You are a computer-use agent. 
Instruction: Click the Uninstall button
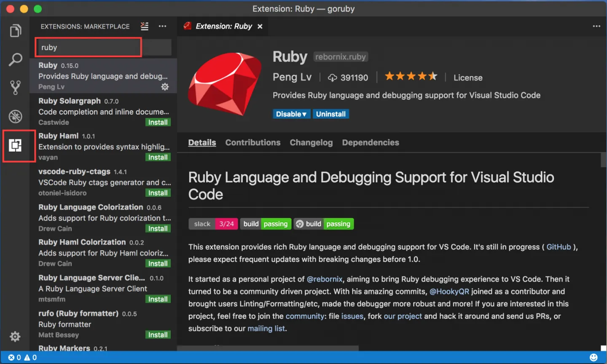click(x=331, y=114)
